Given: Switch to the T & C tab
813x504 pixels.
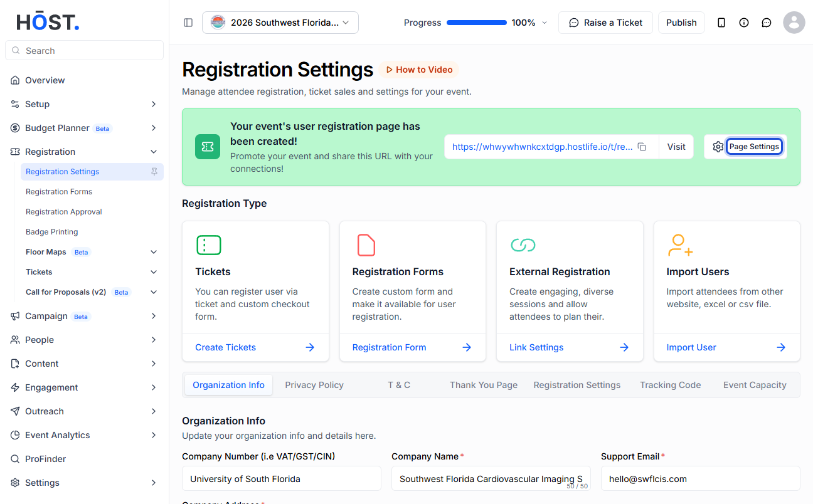Looking at the screenshot, I should click(399, 385).
